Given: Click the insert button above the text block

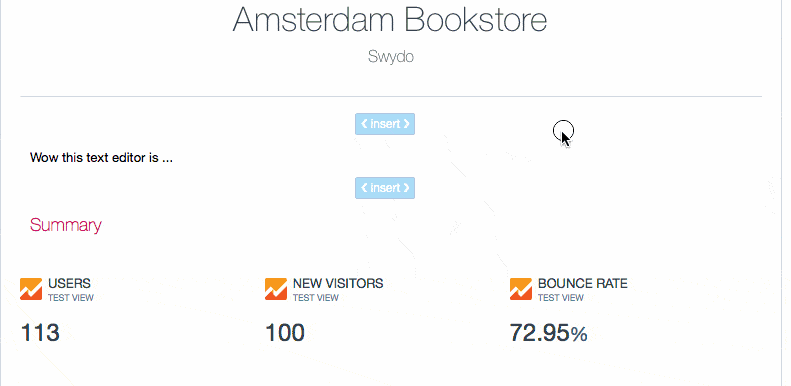Looking at the screenshot, I should pyautogui.click(x=385, y=124).
